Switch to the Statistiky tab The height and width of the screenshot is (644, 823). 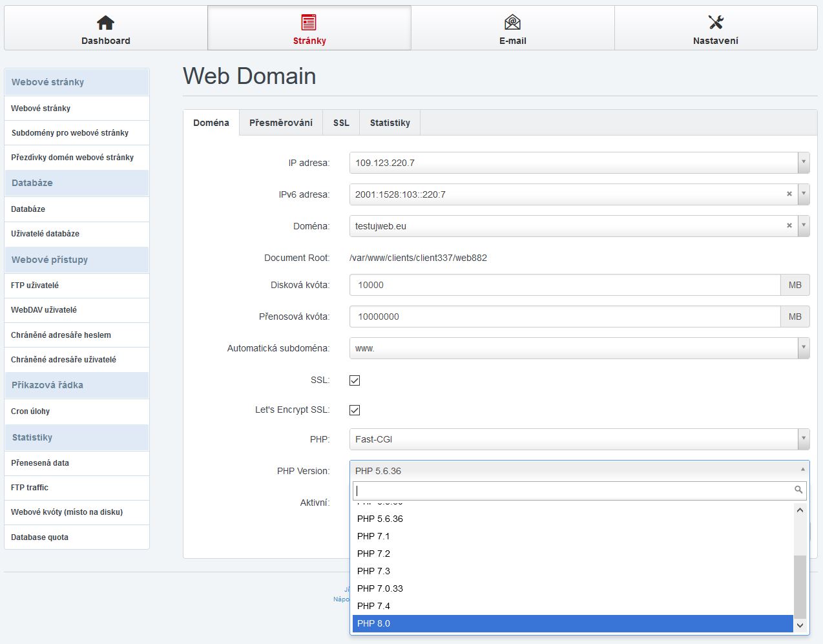click(x=390, y=123)
